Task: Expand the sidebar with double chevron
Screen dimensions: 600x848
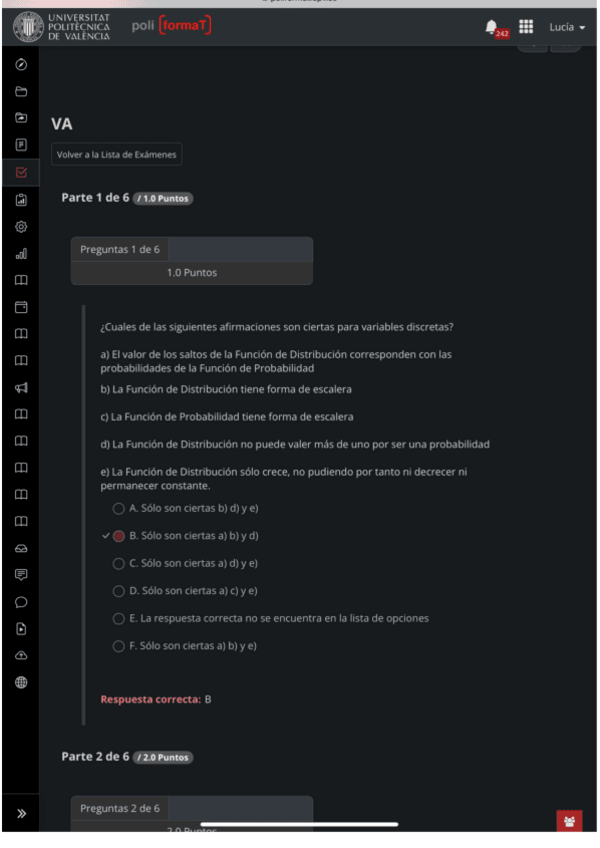Action: click(x=21, y=814)
